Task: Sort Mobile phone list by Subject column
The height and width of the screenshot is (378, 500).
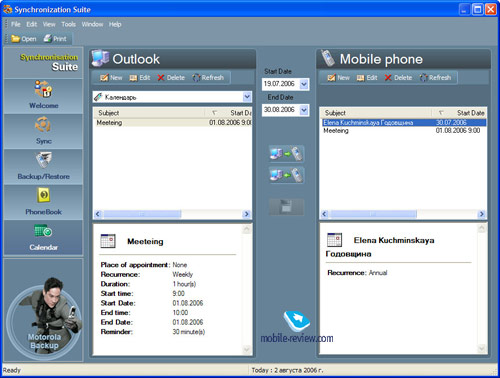Action: pyautogui.click(x=376, y=113)
